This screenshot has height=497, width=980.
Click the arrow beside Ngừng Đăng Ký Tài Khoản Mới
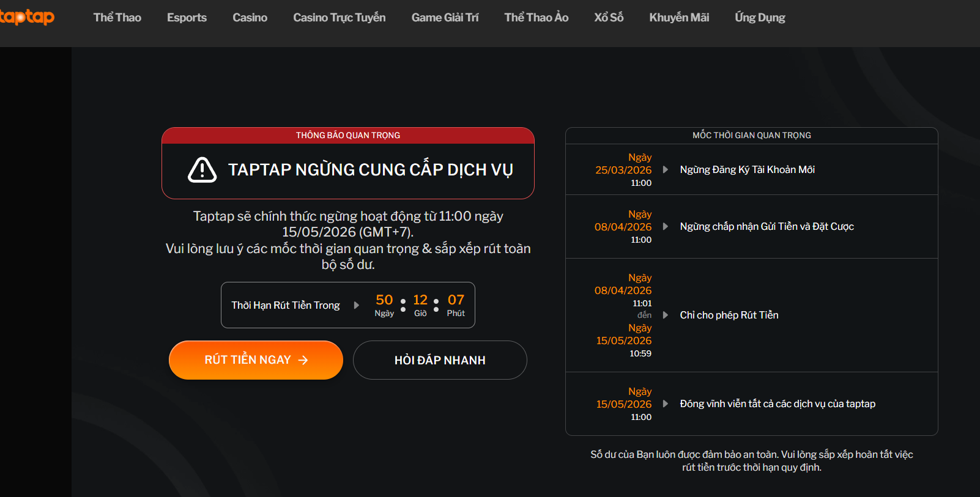[666, 169]
